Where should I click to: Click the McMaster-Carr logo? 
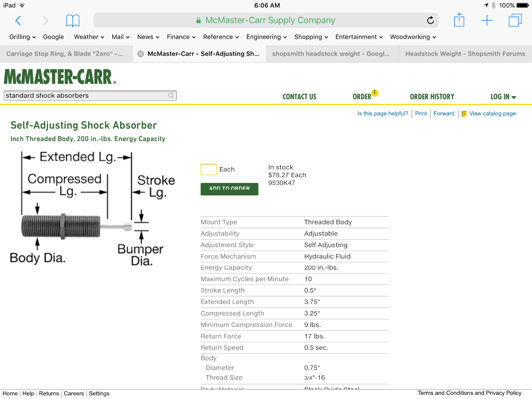coord(60,76)
